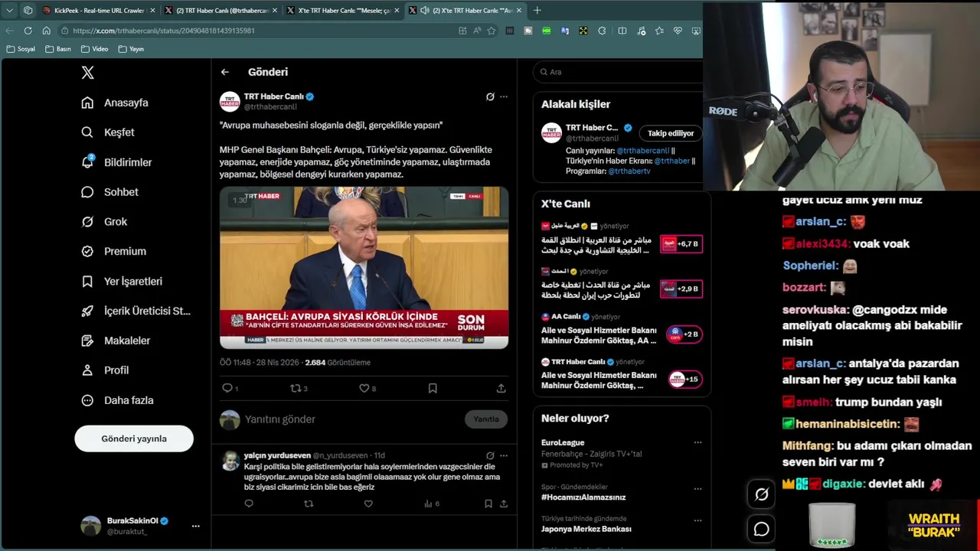This screenshot has height=551, width=980.
Task: Open TRT Haber Canlı profile avatar
Action: pyautogui.click(x=230, y=102)
